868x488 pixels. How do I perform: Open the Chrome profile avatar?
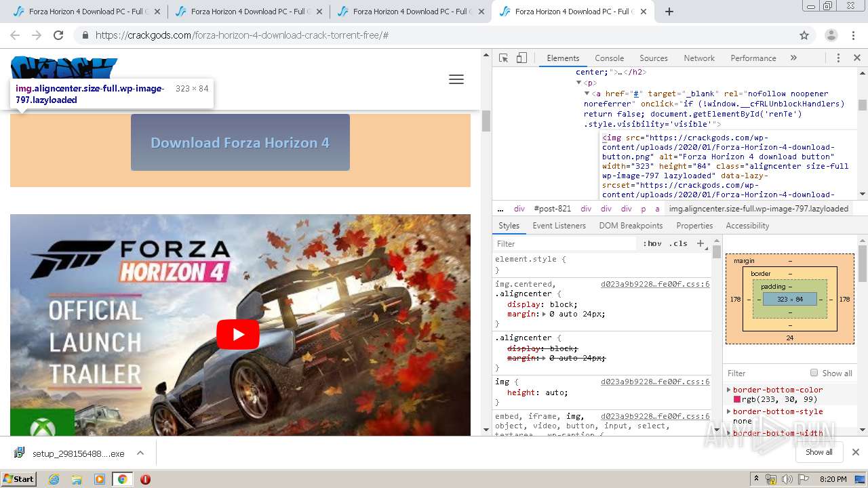[x=831, y=35]
